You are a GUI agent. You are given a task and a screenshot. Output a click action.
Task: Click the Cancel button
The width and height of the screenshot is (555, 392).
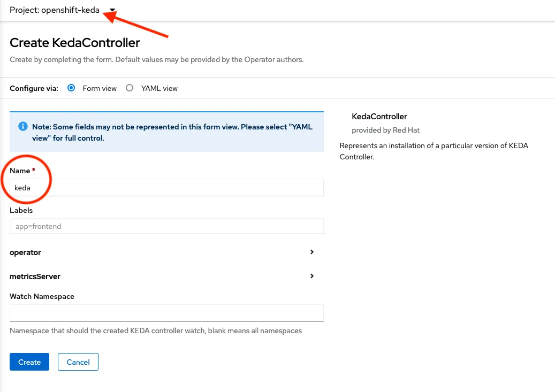pyautogui.click(x=78, y=362)
